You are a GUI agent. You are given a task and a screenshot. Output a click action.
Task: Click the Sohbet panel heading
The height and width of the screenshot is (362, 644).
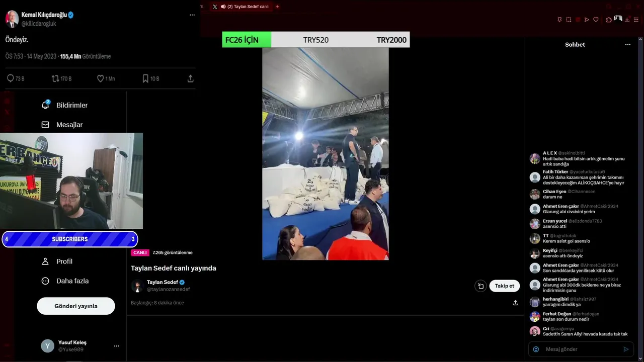click(x=575, y=45)
